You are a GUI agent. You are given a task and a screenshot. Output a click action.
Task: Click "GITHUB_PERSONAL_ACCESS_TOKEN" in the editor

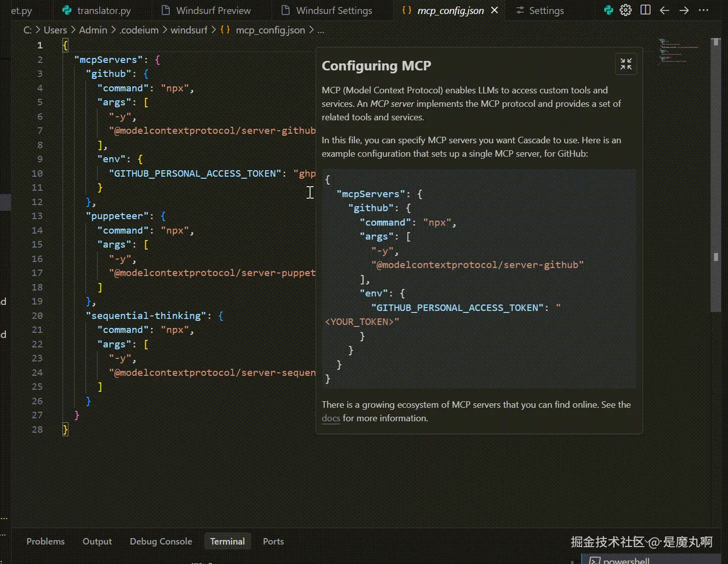coord(195,173)
